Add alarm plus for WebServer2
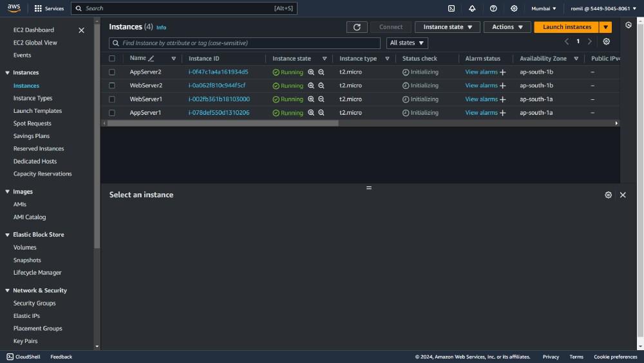This screenshot has height=363, width=644. (503, 86)
